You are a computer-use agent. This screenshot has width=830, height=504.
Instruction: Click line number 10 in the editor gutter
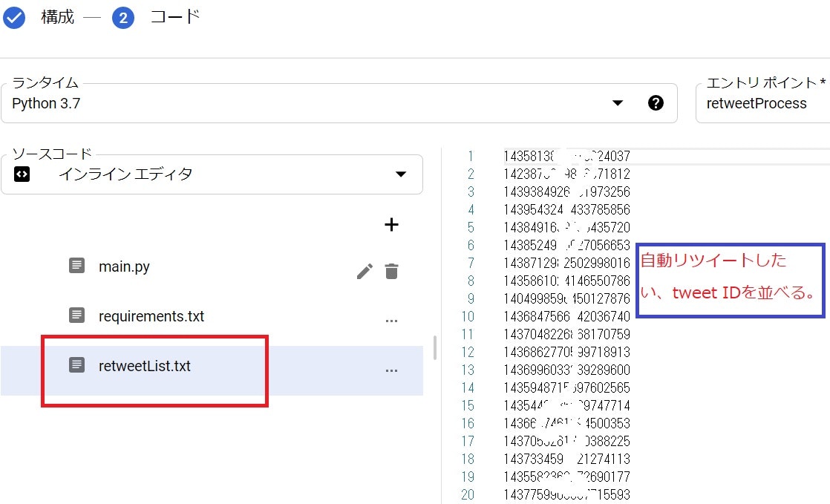[468, 317]
